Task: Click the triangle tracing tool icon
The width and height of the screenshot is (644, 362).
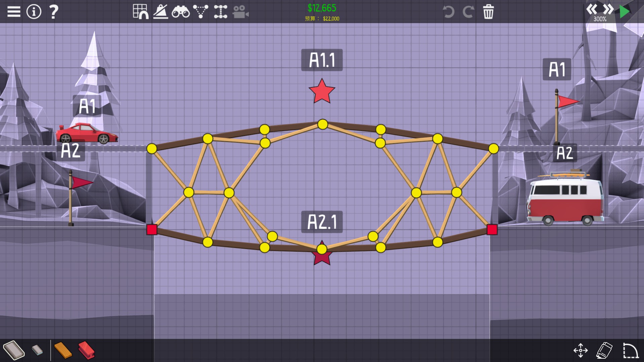Action: coord(201,12)
